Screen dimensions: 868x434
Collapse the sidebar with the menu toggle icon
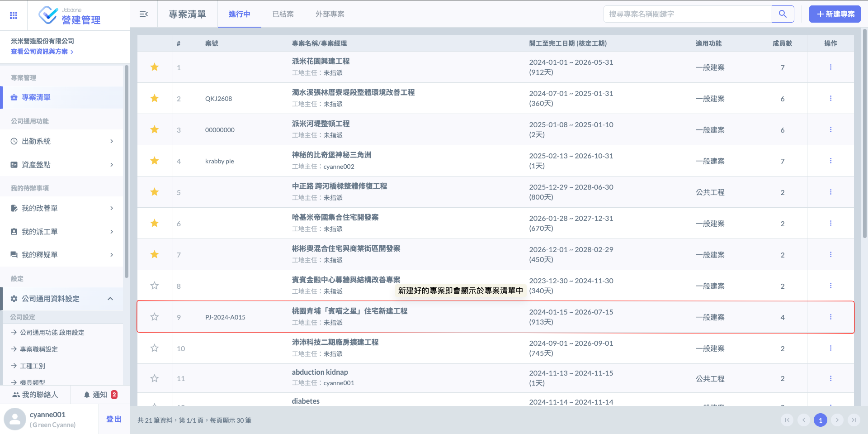pyautogui.click(x=144, y=14)
